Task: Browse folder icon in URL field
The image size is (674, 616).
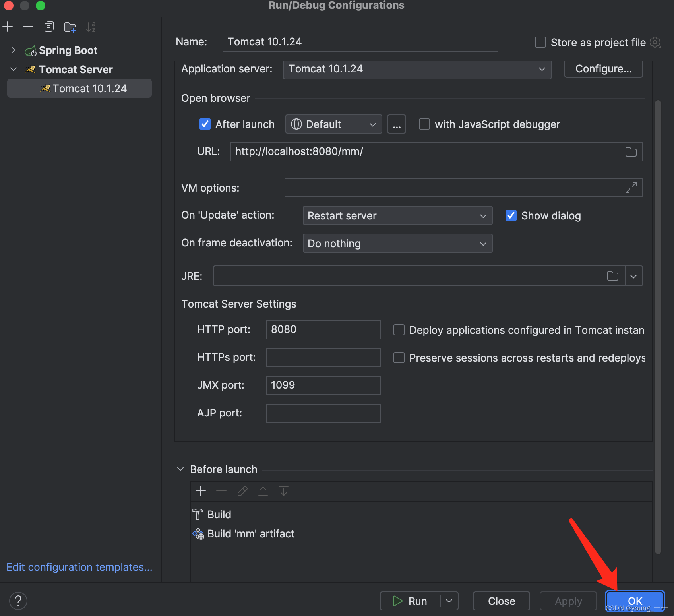Action: pos(631,152)
